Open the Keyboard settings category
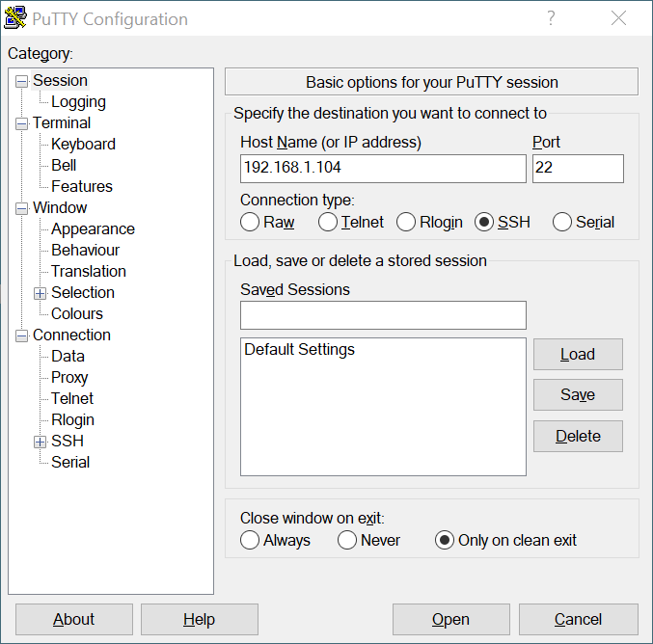 [x=83, y=144]
